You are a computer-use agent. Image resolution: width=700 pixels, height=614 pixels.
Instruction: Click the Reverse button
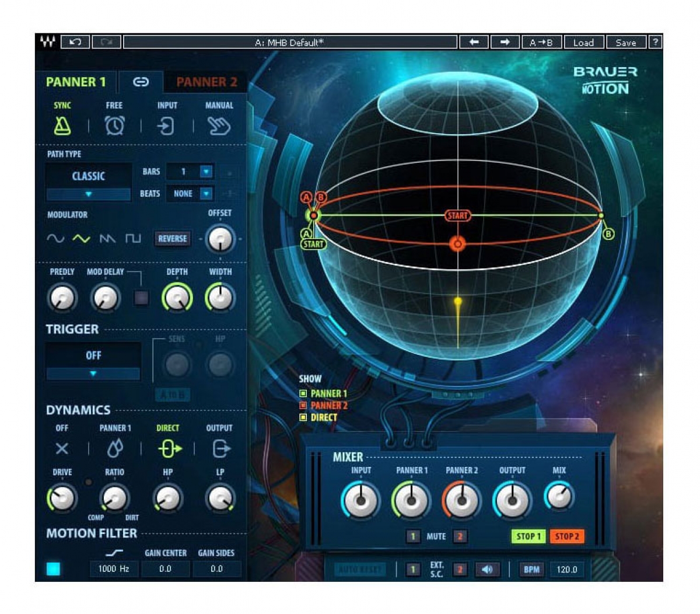173,238
